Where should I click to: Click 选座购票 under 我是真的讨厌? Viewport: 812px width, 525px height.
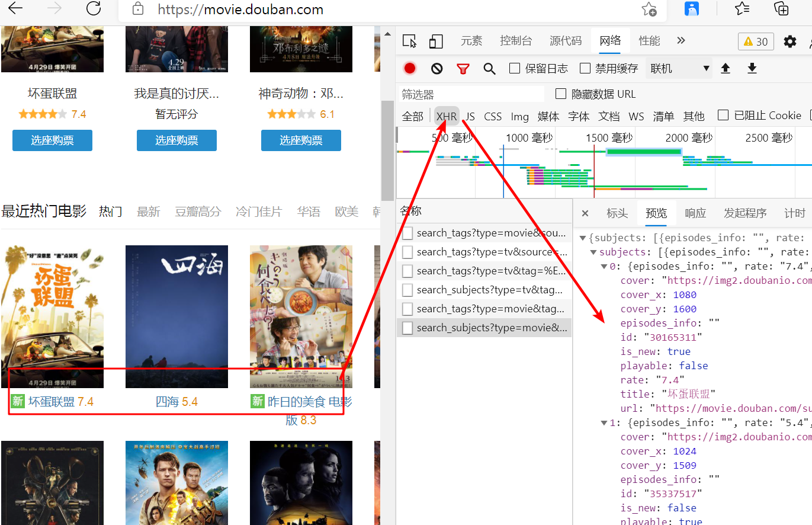(x=176, y=140)
